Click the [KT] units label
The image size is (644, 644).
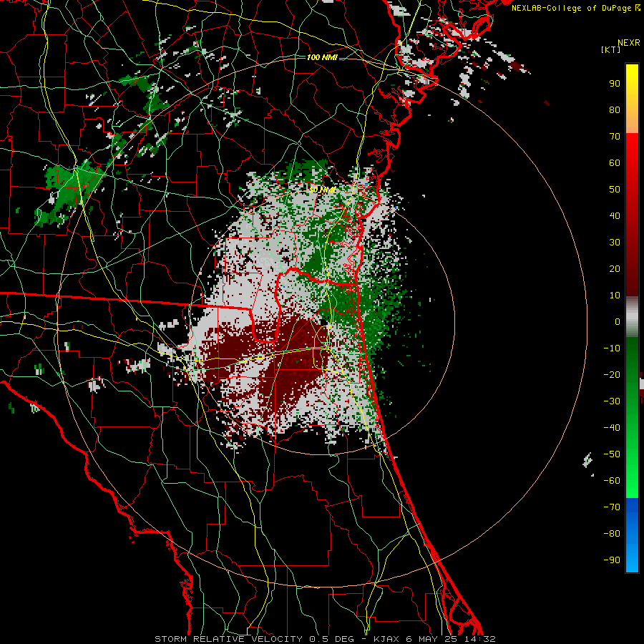tap(611, 49)
